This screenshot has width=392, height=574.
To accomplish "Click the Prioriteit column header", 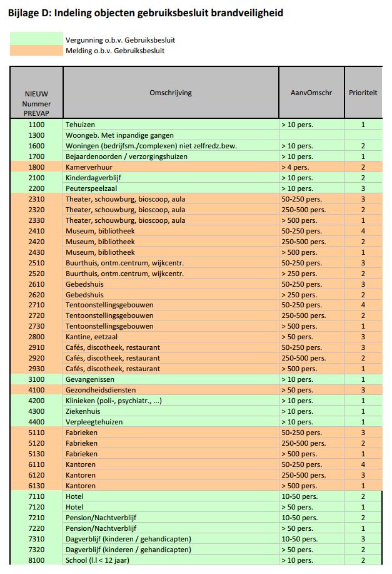I will pos(363,93).
